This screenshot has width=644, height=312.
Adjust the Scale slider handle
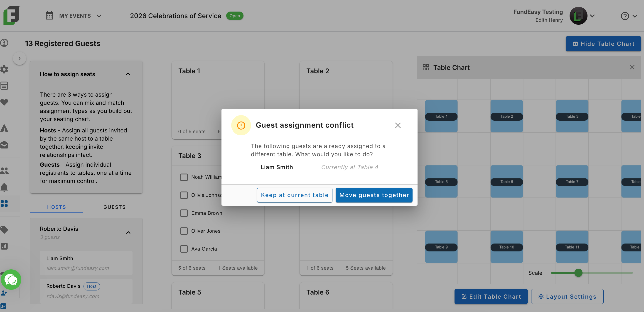578,273
